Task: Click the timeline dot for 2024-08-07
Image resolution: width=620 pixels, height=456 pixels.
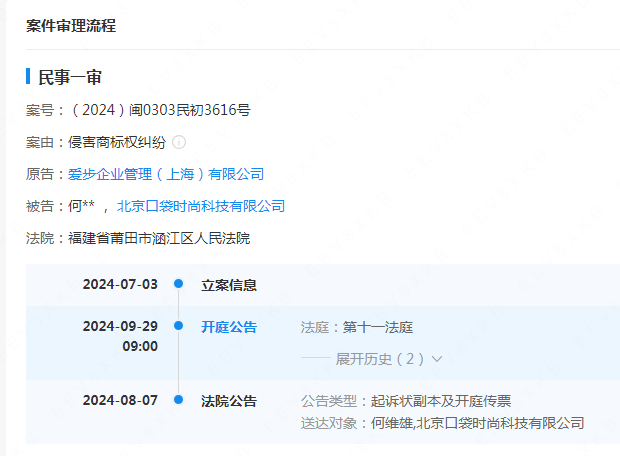Action: [x=179, y=399]
